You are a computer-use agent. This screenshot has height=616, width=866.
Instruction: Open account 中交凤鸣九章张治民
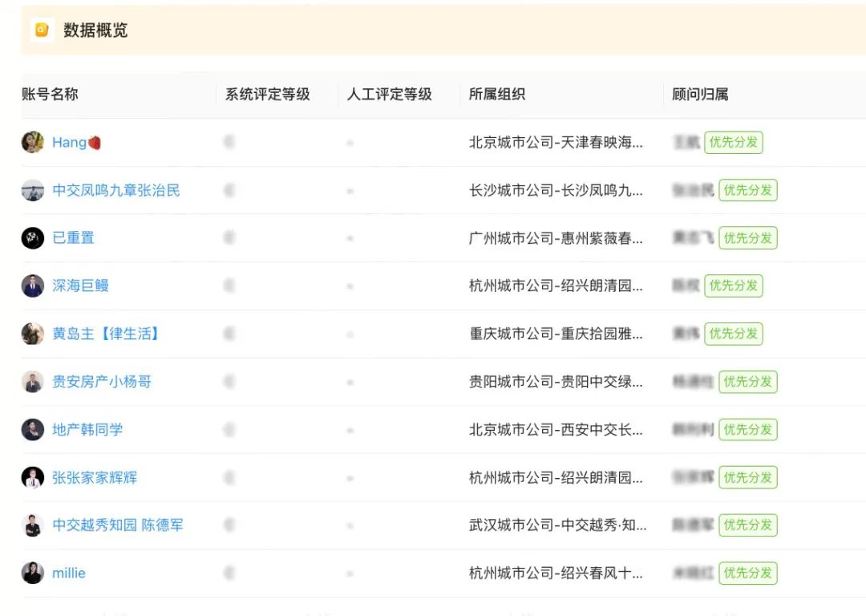click(116, 190)
